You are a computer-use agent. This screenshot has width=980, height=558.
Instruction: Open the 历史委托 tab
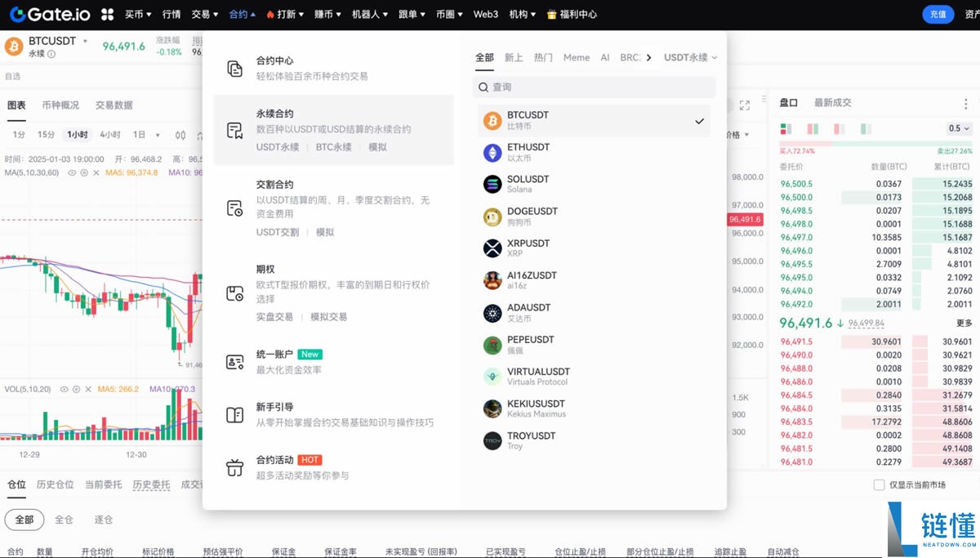[152, 484]
